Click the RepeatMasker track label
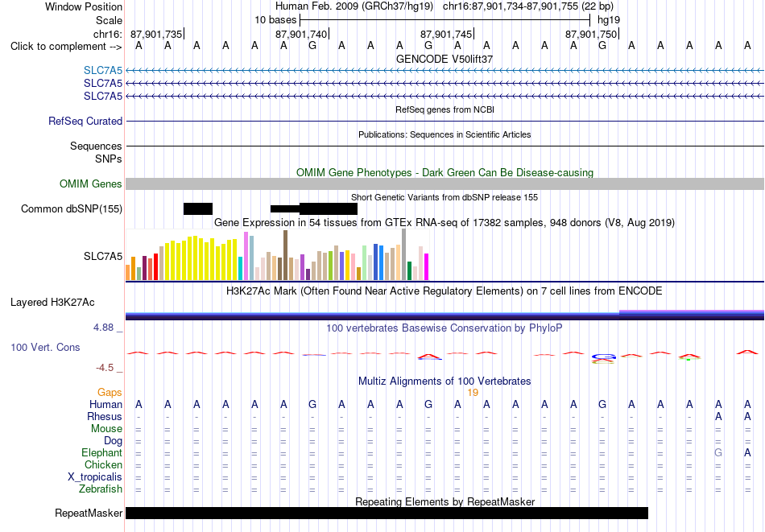 (x=89, y=513)
